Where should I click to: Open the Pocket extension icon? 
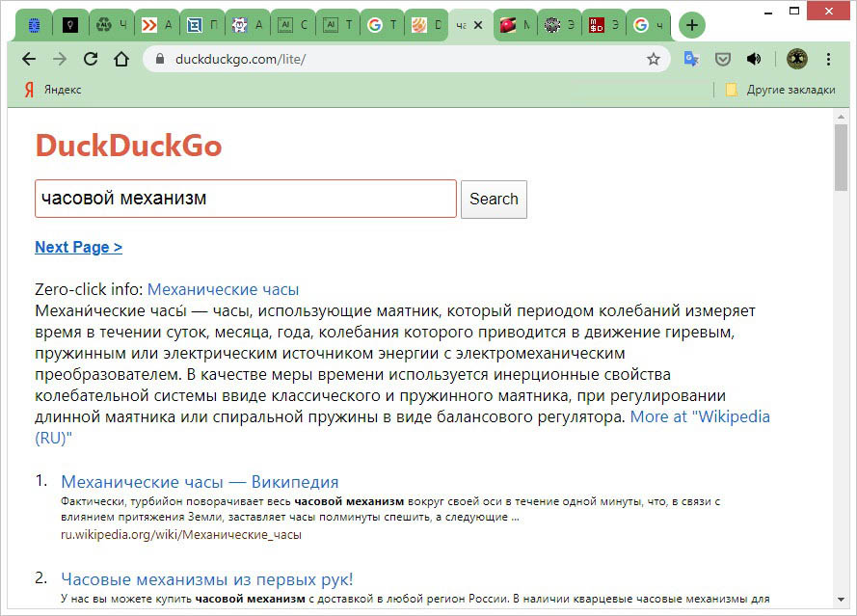point(723,59)
